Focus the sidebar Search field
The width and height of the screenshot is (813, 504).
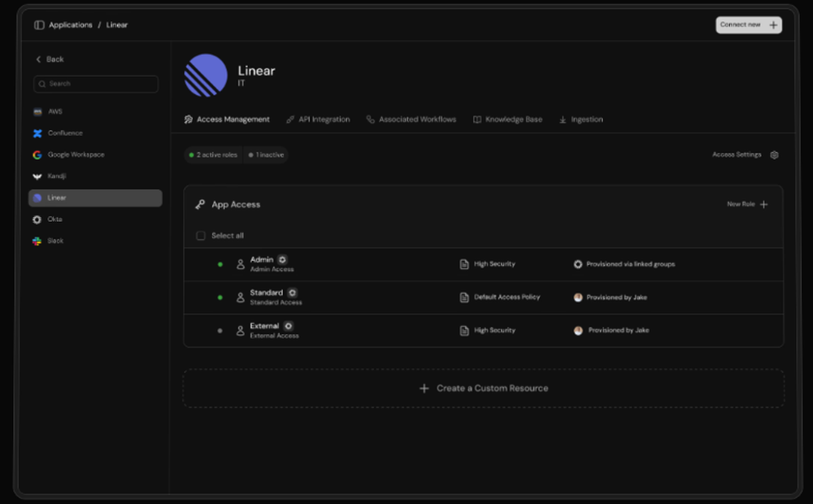coord(96,84)
